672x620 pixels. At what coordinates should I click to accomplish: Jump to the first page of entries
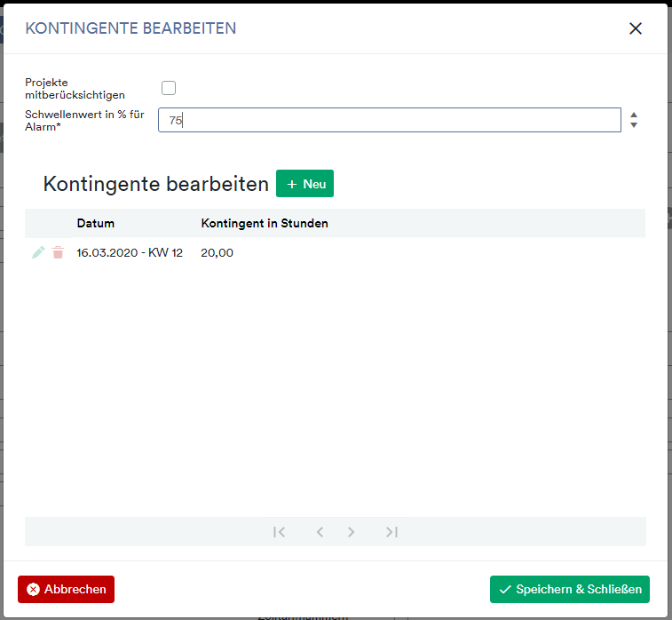tap(279, 532)
